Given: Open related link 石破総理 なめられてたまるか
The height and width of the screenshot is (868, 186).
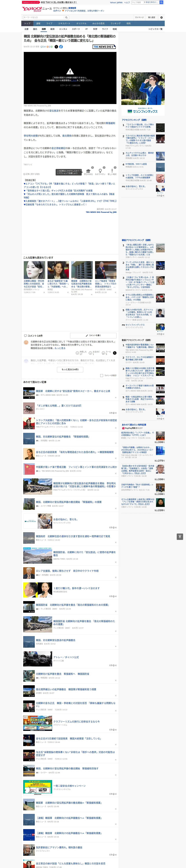Looking at the screenshot, I should click(x=55, y=205).
